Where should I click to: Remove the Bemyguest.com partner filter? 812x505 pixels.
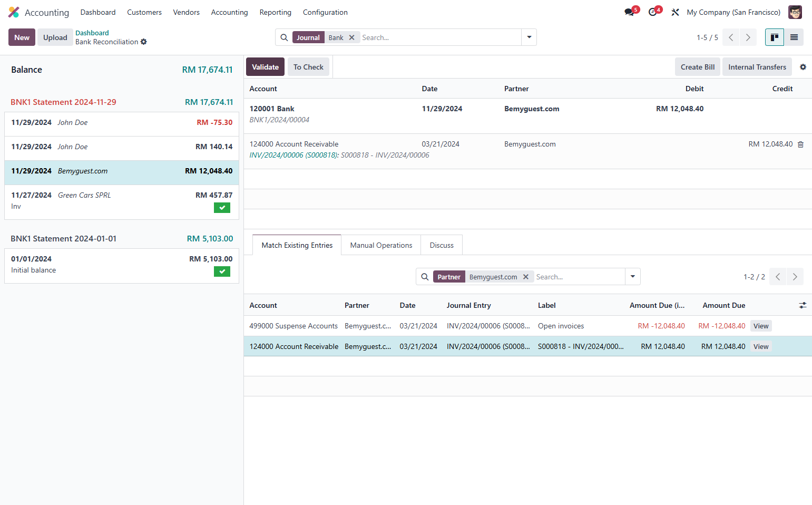click(526, 277)
